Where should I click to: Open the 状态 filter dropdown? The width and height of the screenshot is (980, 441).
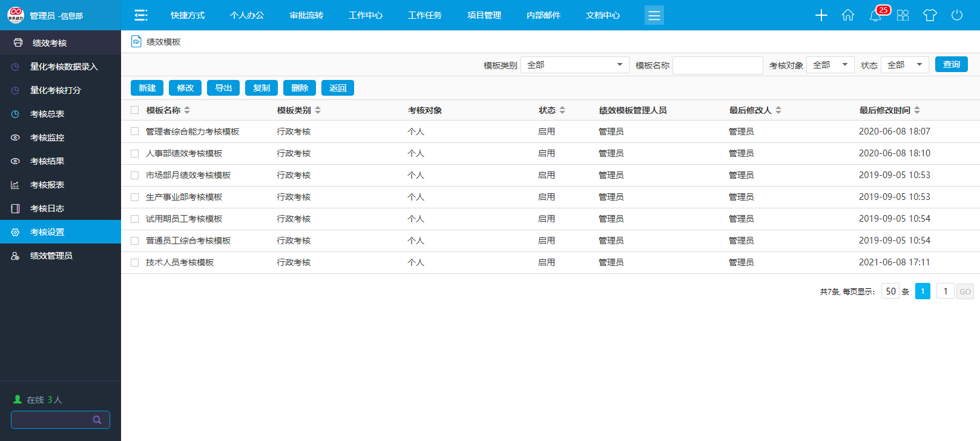coord(904,65)
